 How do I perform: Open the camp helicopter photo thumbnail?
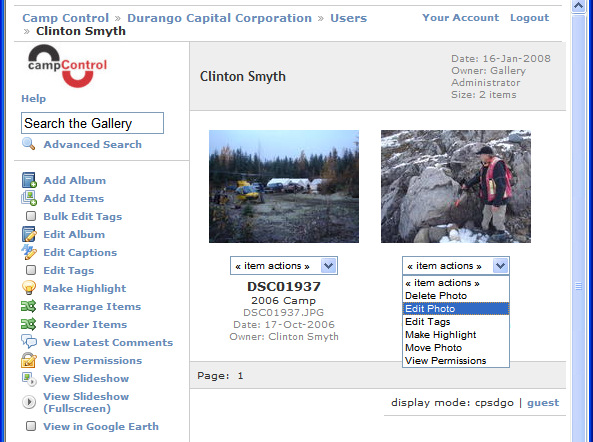pos(284,186)
